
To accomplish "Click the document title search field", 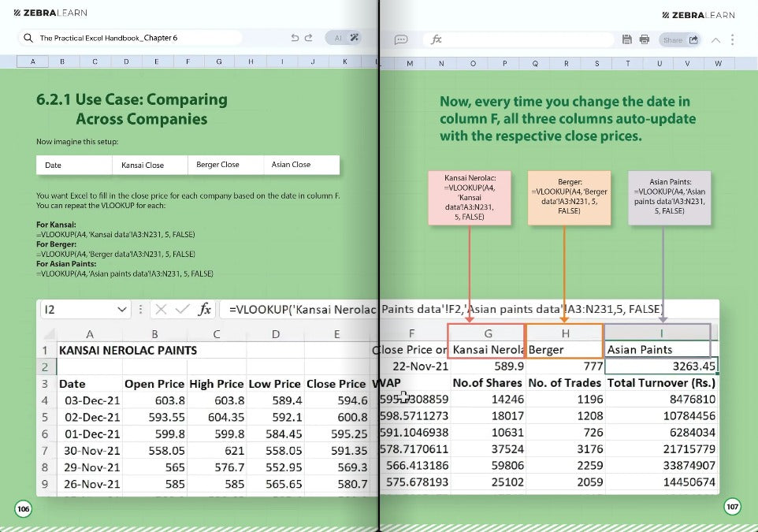I will click(x=131, y=38).
